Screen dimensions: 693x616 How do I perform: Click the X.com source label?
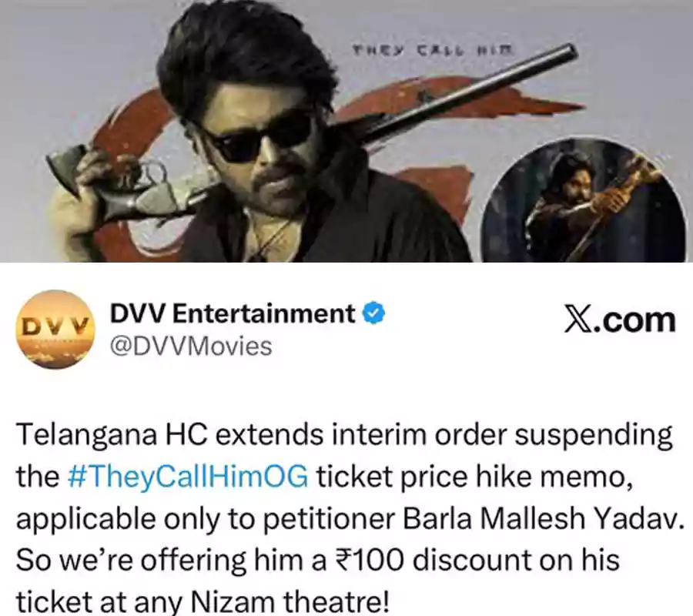click(620, 319)
